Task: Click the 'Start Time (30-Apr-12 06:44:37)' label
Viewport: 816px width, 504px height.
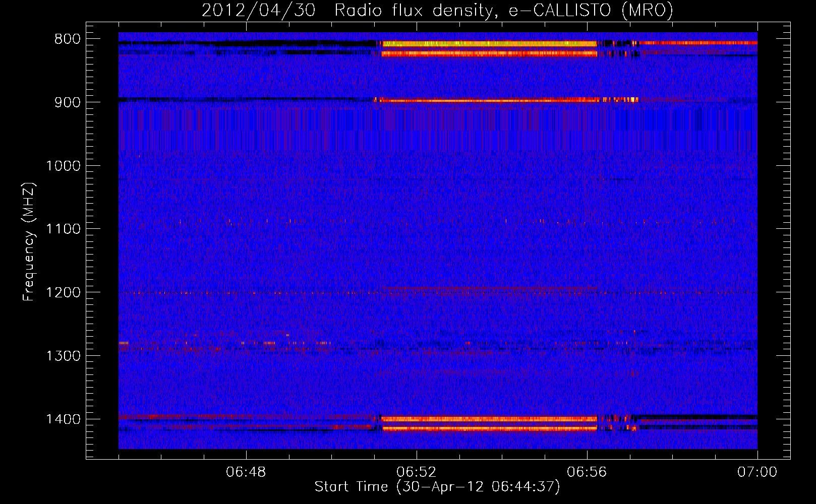Action: (x=437, y=487)
